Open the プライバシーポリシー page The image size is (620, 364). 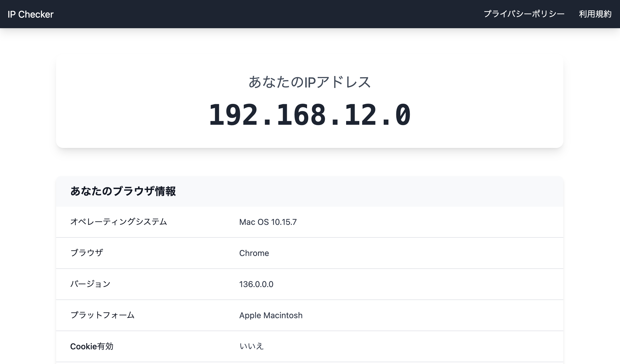click(524, 14)
